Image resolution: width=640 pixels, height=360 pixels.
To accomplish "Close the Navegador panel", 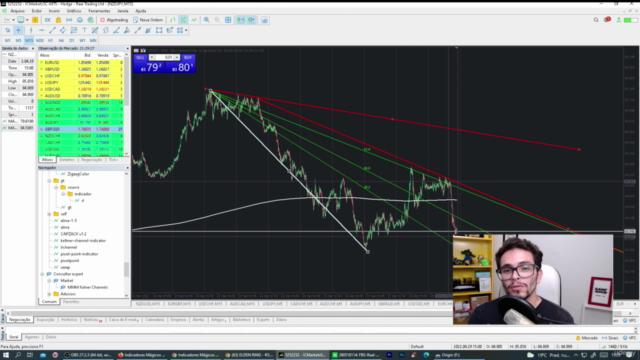I will click(x=127, y=168).
